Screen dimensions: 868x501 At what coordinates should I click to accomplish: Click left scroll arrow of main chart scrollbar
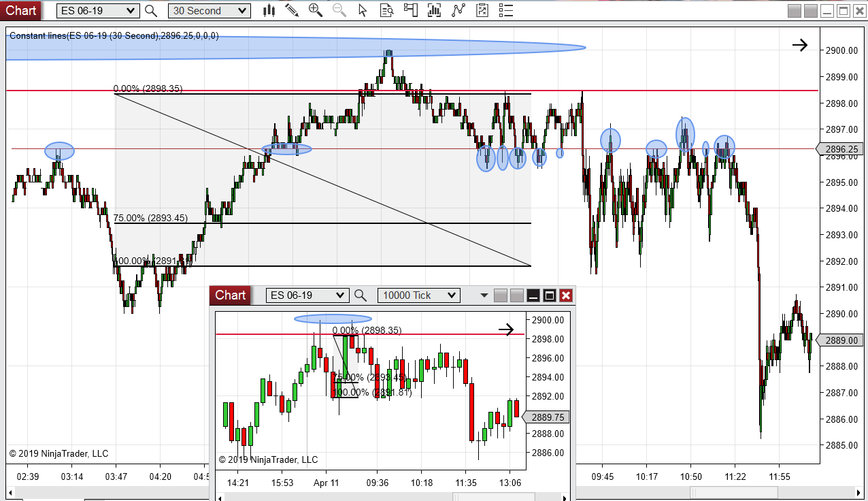click(x=12, y=492)
